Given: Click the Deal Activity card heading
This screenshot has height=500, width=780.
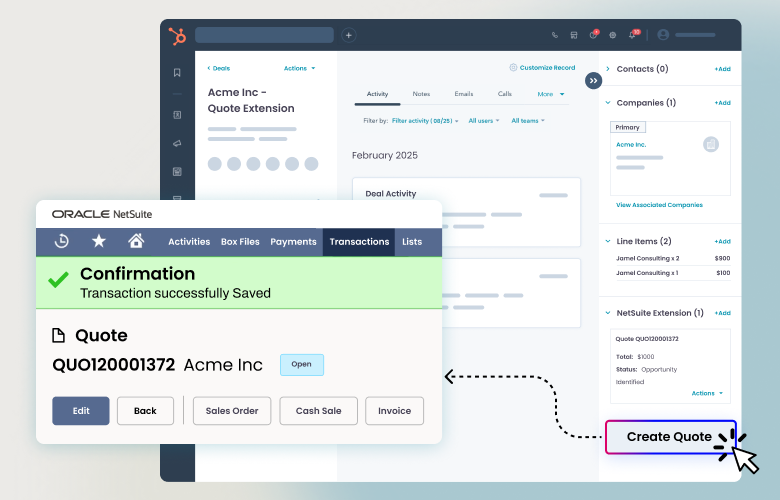Looking at the screenshot, I should (x=390, y=194).
